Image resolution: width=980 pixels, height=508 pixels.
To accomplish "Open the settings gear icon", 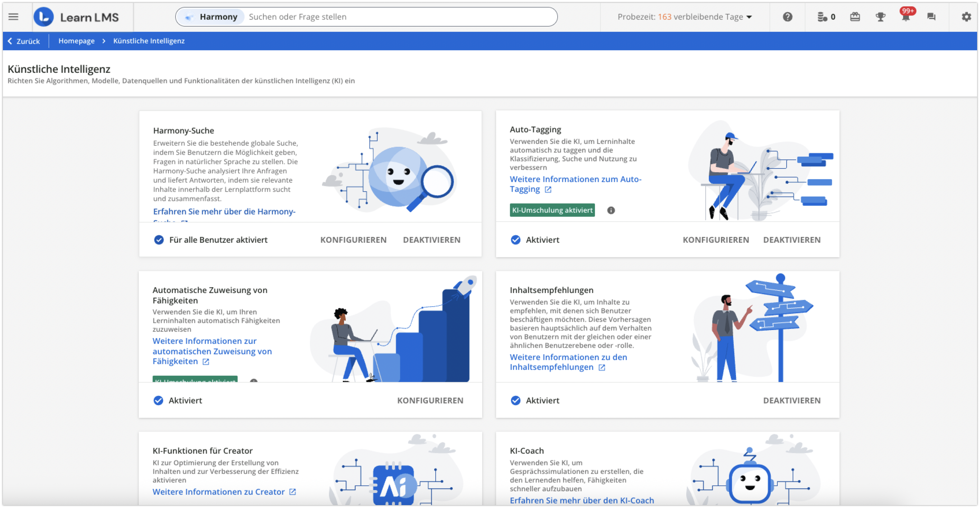I will [966, 17].
